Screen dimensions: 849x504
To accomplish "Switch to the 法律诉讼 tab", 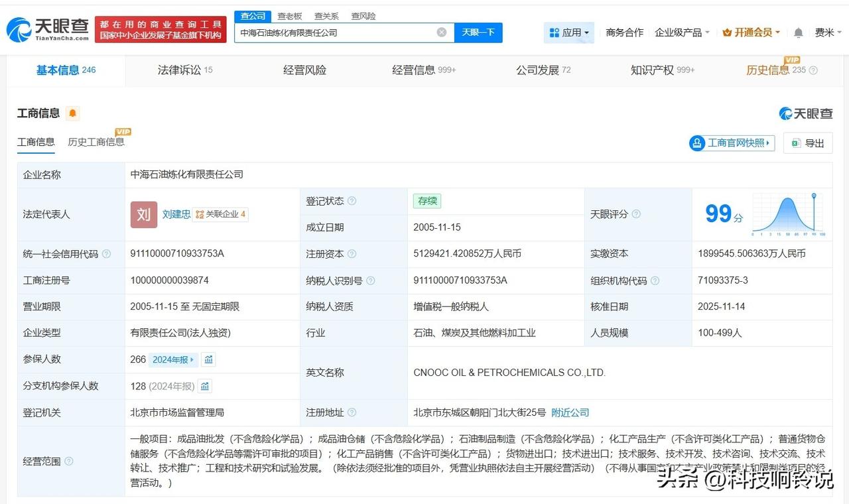I will (184, 70).
